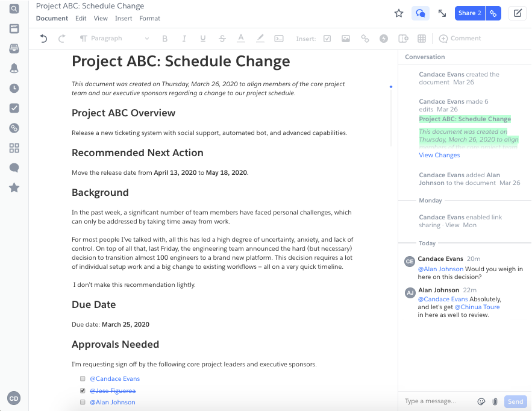Screen dimensions: 532x411
Task: Open History from the clock icon in the sidebar
Action: (x=14, y=88)
